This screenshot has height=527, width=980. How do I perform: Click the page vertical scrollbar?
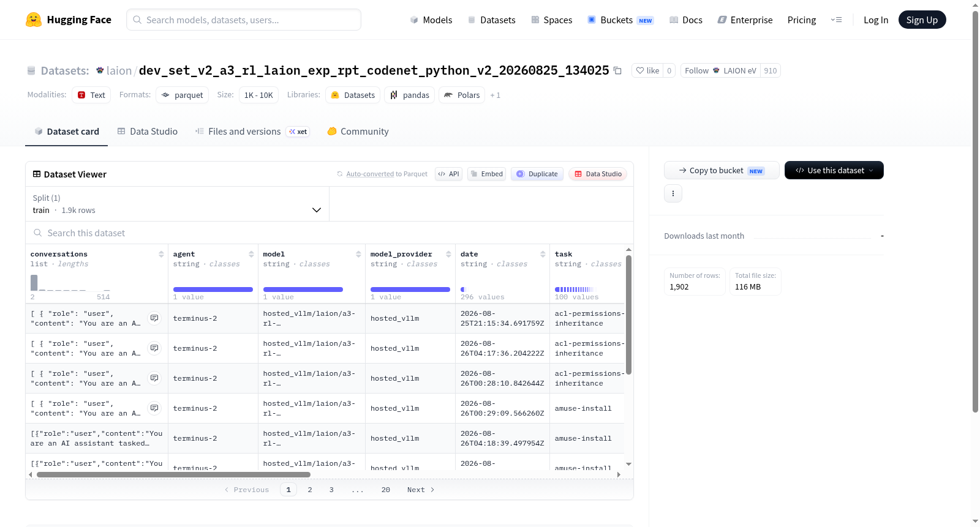click(x=975, y=212)
